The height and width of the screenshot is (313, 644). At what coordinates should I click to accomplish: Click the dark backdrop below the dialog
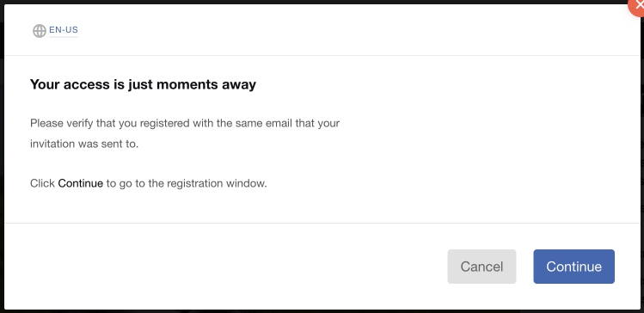coord(322,311)
